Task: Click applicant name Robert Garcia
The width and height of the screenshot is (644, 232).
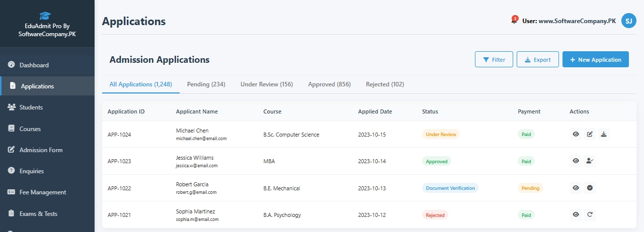Action: pyautogui.click(x=192, y=184)
